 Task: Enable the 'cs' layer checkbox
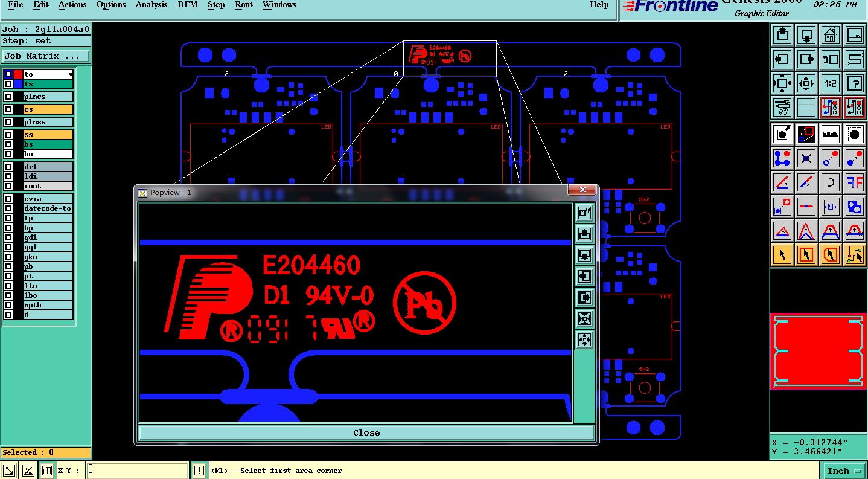click(x=8, y=109)
